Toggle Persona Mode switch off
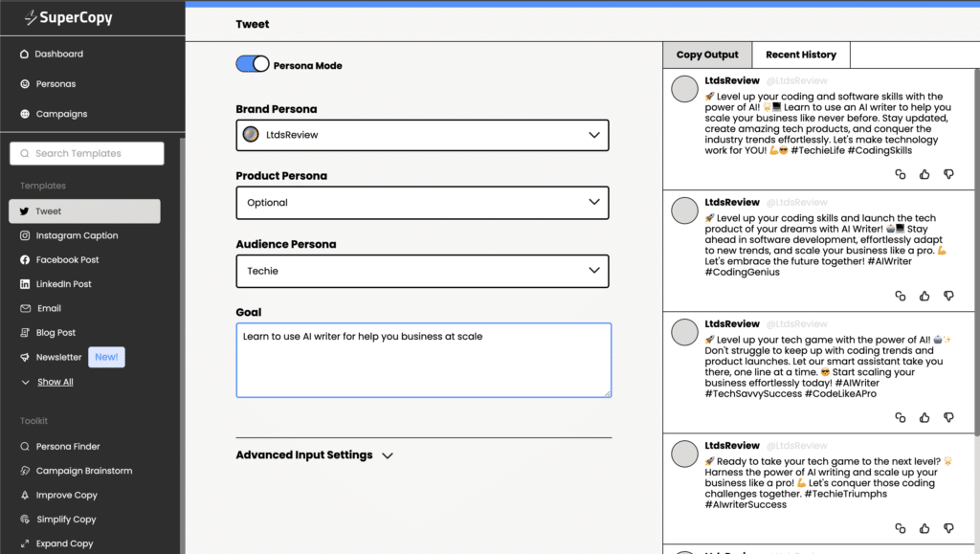This screenshot has width=980, height=554. click(253, 64)
